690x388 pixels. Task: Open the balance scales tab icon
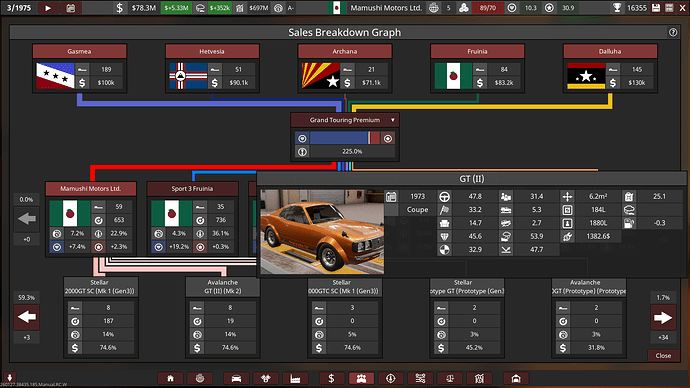[x=450, y=378]
